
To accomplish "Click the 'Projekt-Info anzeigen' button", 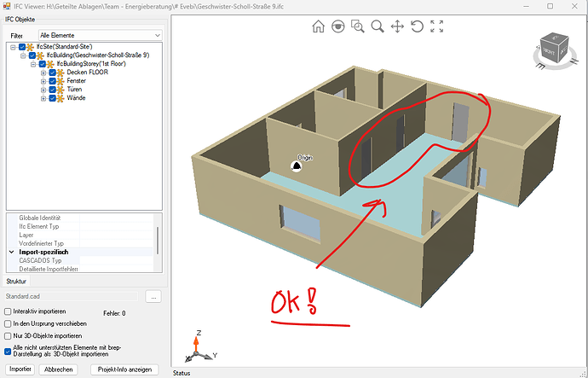I will point(124,369).
